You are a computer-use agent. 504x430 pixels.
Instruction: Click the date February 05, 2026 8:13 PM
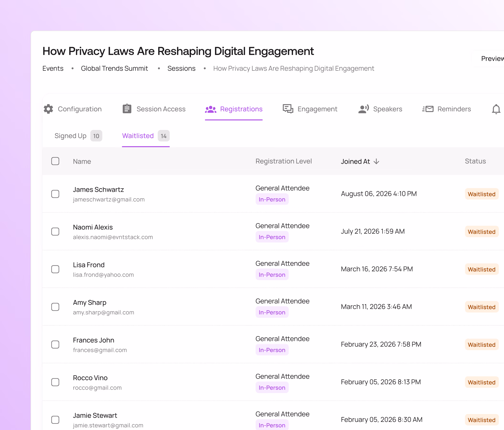[x=381, y=382]
